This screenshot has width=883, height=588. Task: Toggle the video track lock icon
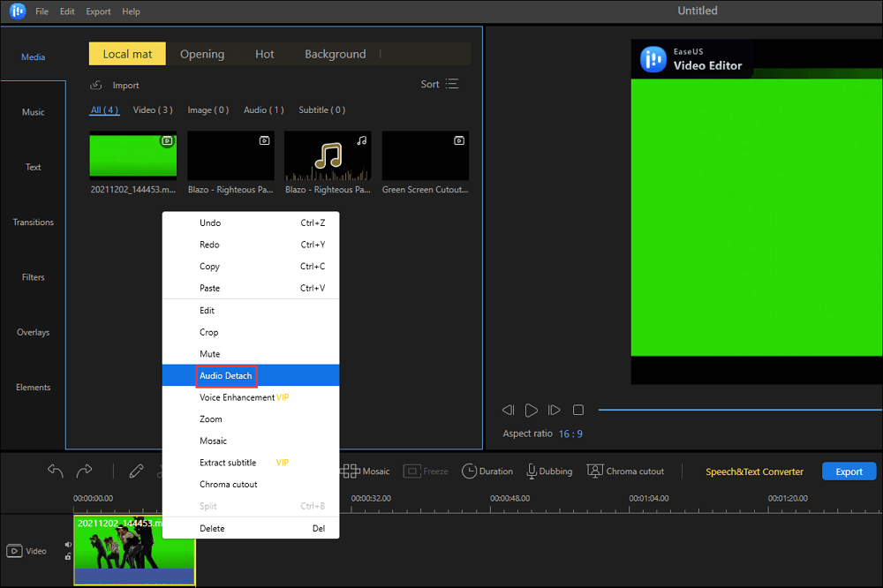tap(68, 557)
